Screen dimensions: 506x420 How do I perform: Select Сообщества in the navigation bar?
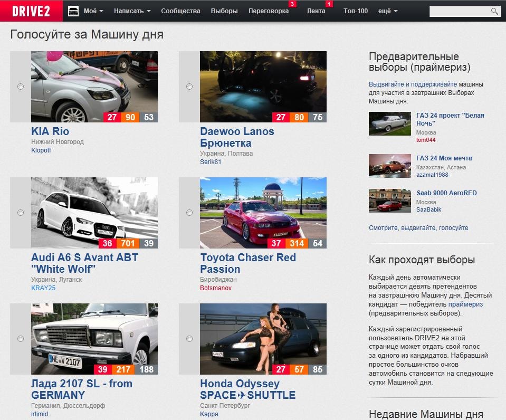(x=180, y=10)
